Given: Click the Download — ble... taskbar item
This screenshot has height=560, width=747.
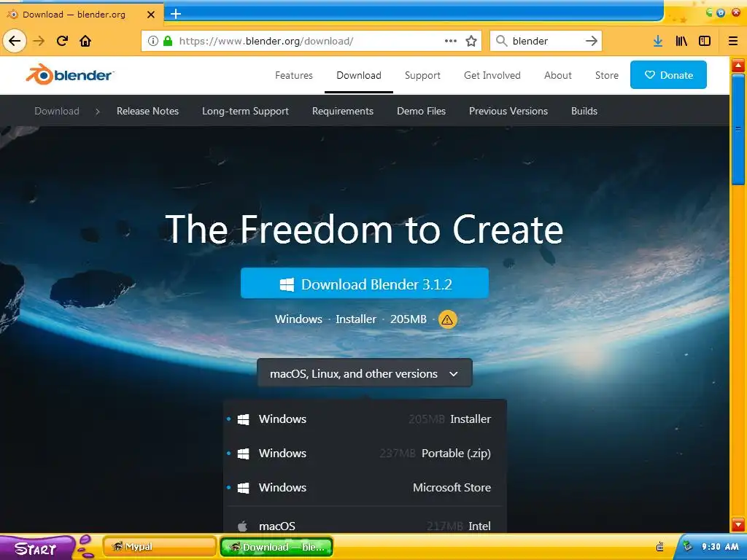Looking at the screenshot, I should pos(276,547).
